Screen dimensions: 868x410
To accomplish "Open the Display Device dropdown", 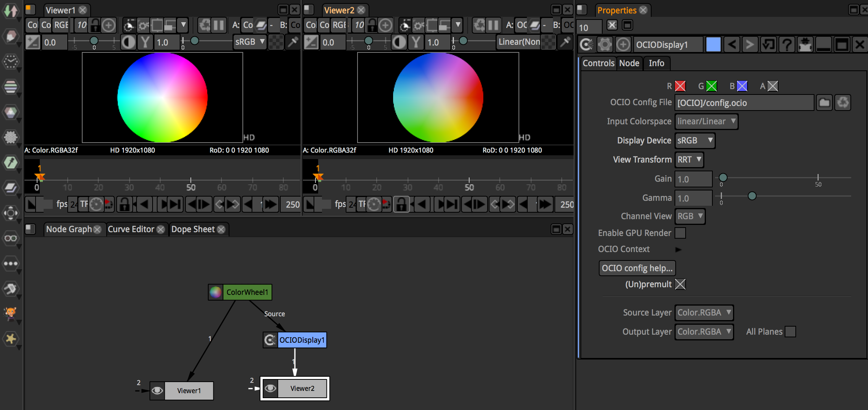I will click(695, 140).
